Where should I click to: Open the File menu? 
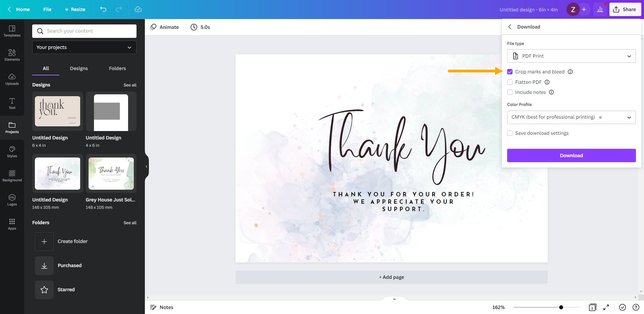[47, 9]
